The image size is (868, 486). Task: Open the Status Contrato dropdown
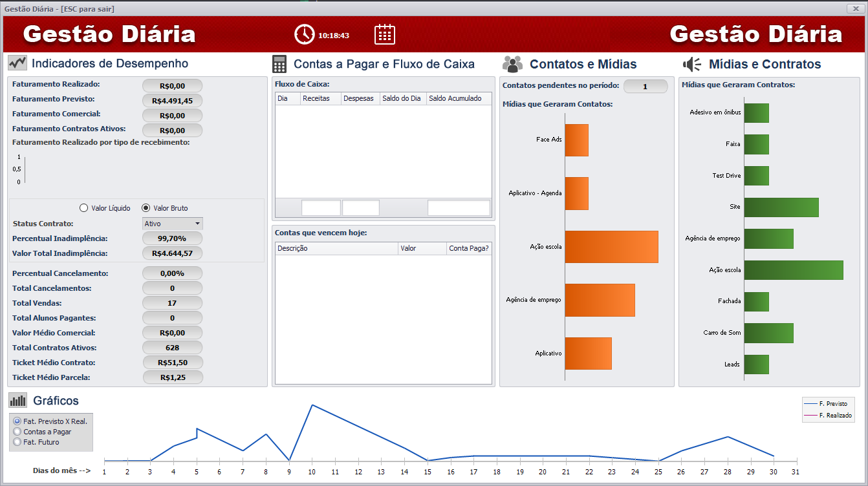click(x=173, y=224)
